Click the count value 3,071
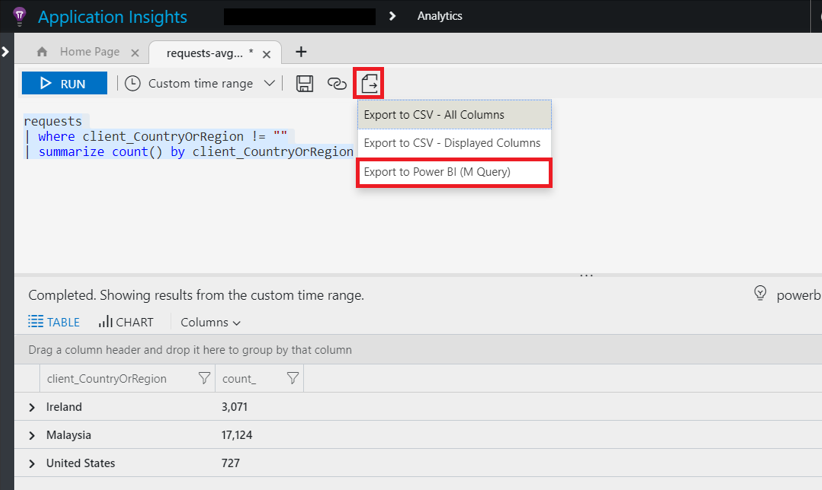This screenshot has width=822, height=490. 234,407
